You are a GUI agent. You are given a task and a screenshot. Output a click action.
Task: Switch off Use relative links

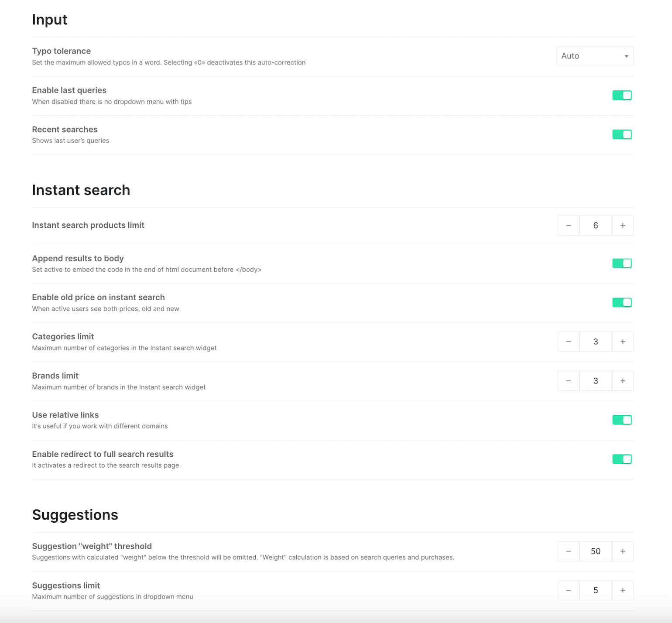[622, 420]
